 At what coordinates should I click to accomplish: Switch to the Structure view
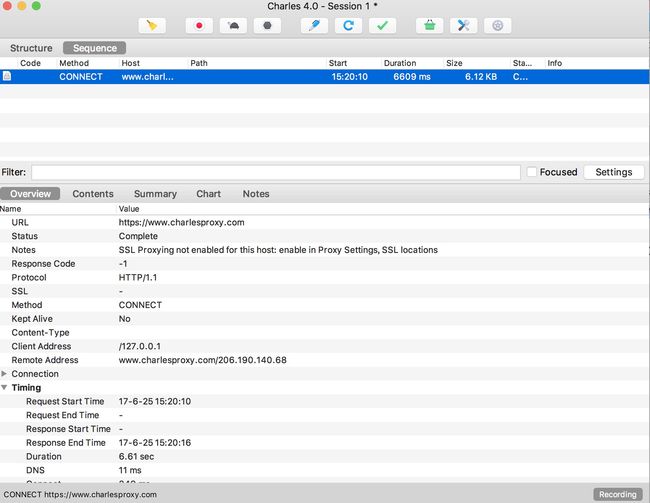click(31, 48)
